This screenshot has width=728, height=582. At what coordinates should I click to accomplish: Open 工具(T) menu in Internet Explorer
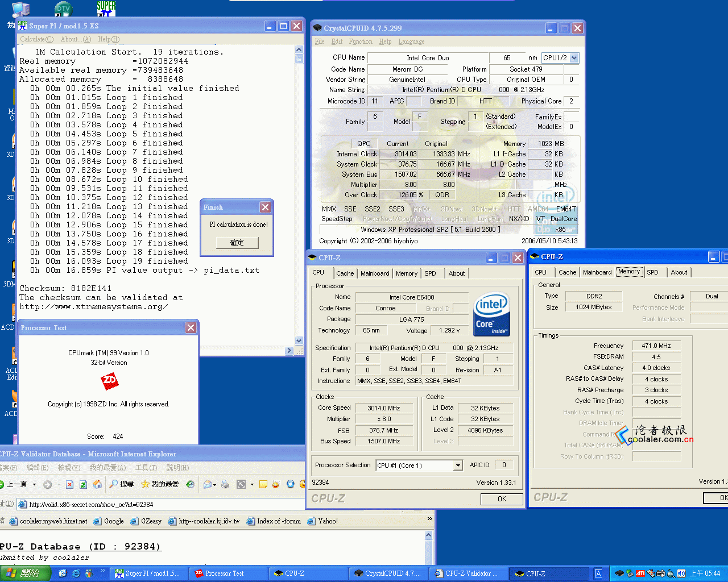[x=146, y=468]
